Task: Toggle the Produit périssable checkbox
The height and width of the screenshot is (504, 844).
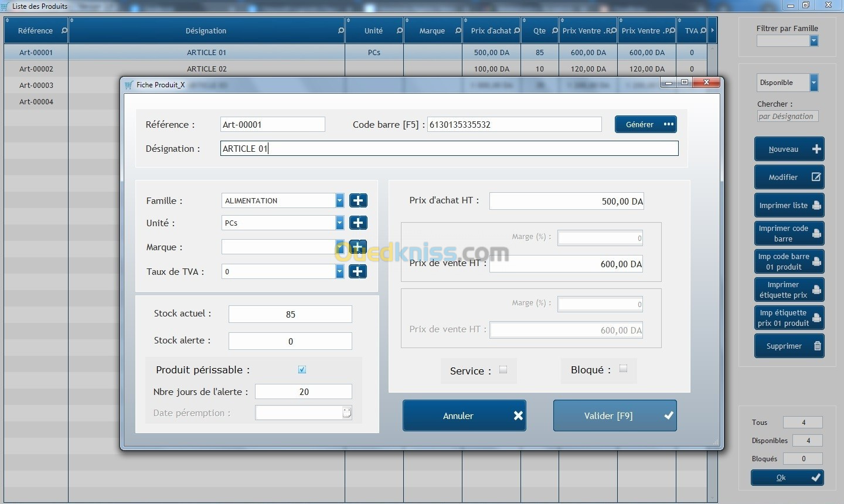Action: 302,370
